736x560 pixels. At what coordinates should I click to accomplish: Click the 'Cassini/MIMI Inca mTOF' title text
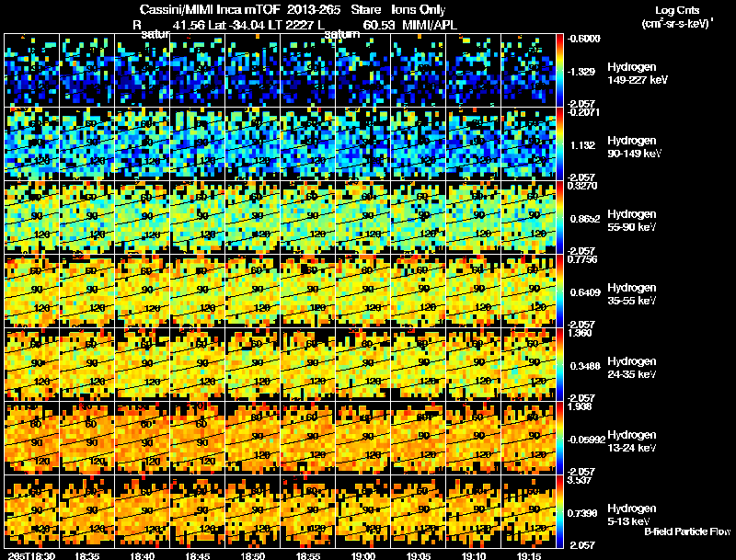point(210,9)
